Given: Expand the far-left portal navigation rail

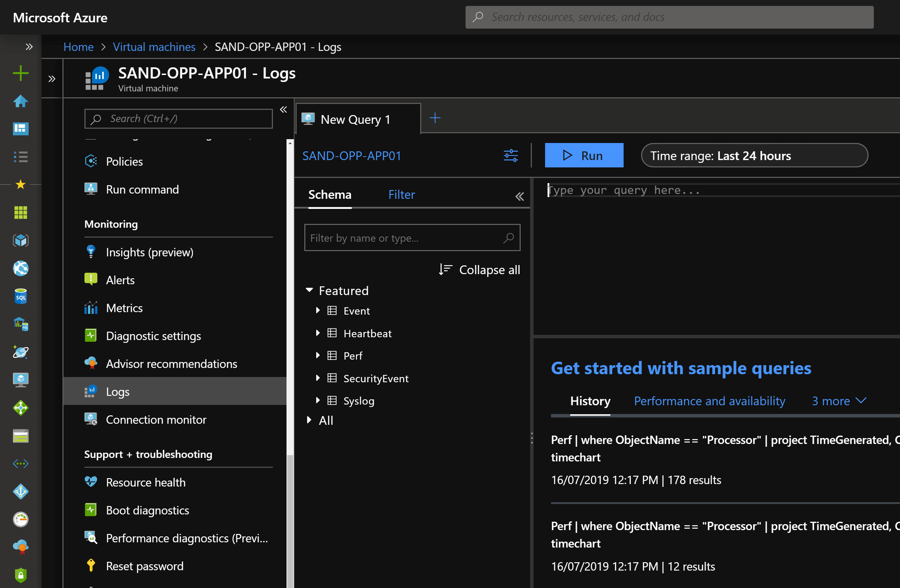Looking at the screenshot, I should 29,47.
